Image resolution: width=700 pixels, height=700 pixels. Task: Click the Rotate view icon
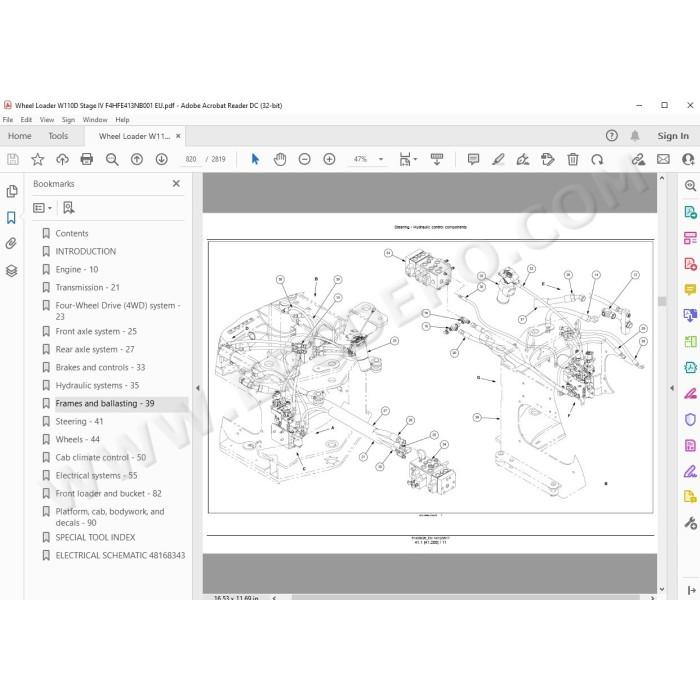597,159
